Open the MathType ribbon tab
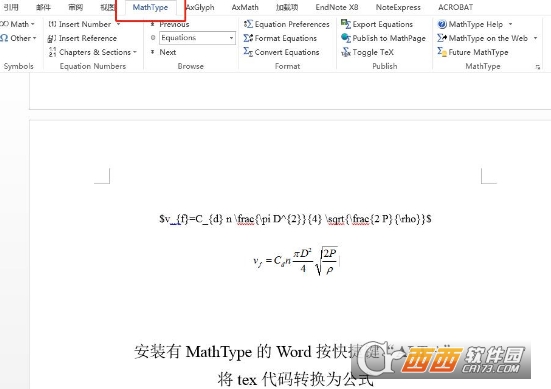Viewport: 551px width, 389px height. point(150,7)
